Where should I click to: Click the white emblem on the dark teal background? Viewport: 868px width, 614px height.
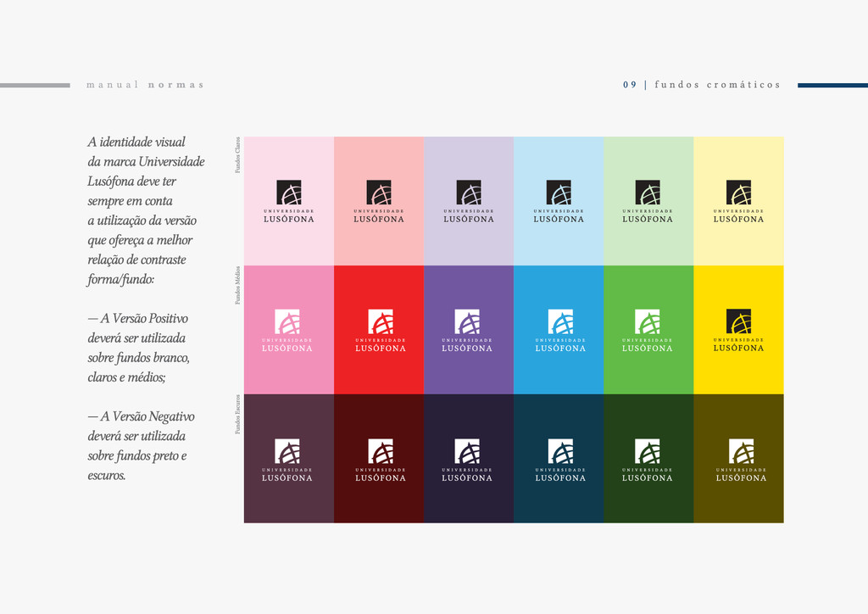point(561,451)
